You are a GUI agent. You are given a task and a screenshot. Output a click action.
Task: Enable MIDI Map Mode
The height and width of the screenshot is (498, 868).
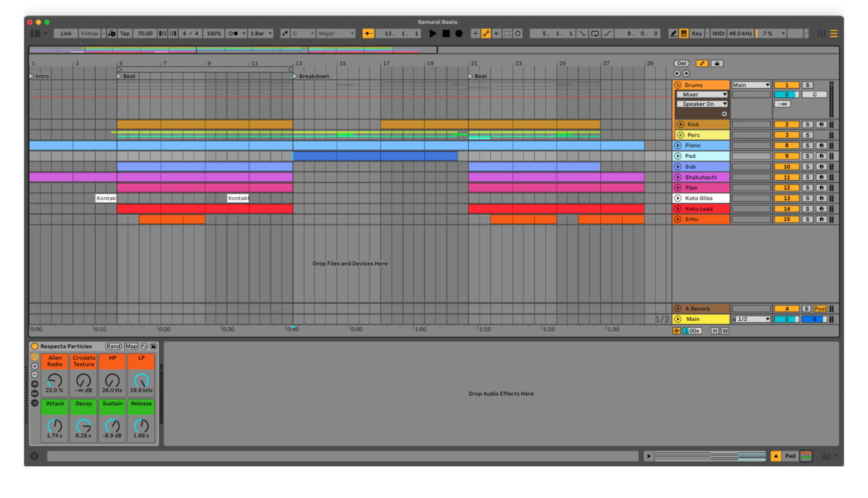point(719,33)
